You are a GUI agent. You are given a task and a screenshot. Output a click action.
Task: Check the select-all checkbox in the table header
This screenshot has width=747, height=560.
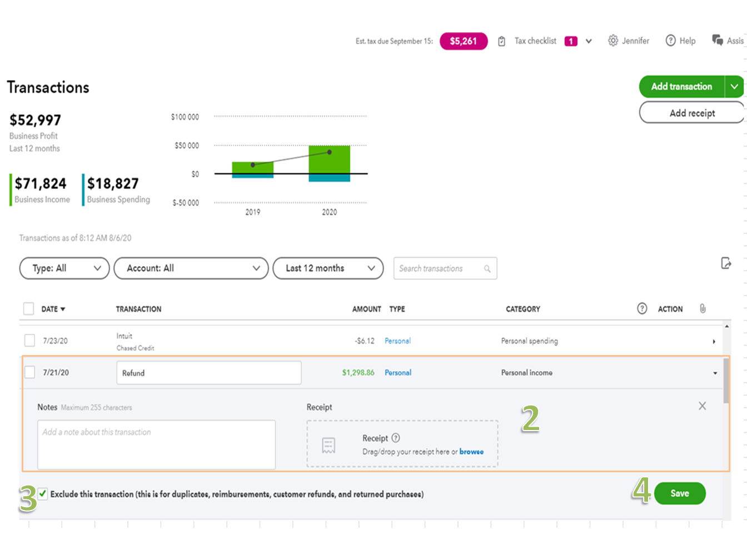(28, 308)
